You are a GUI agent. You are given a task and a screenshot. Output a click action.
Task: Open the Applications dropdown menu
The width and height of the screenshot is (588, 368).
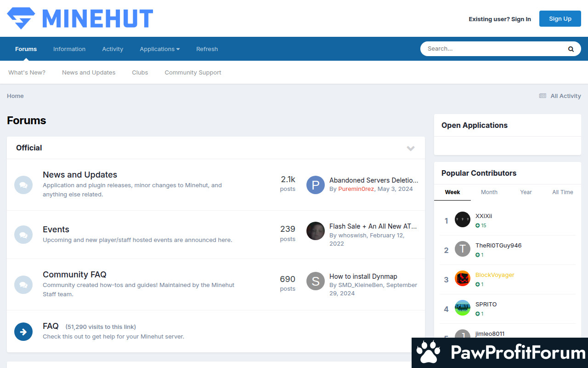click(160, 49)
